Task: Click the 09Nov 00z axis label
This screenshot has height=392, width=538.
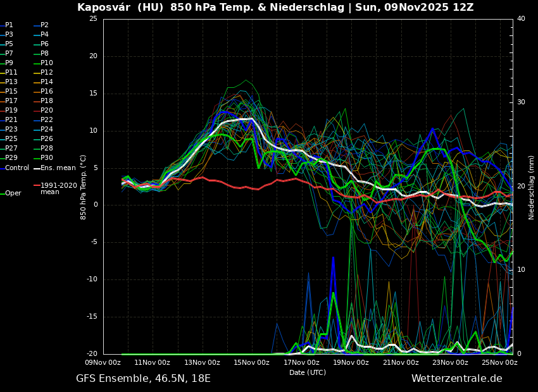Action: click(x=103, y=363)
